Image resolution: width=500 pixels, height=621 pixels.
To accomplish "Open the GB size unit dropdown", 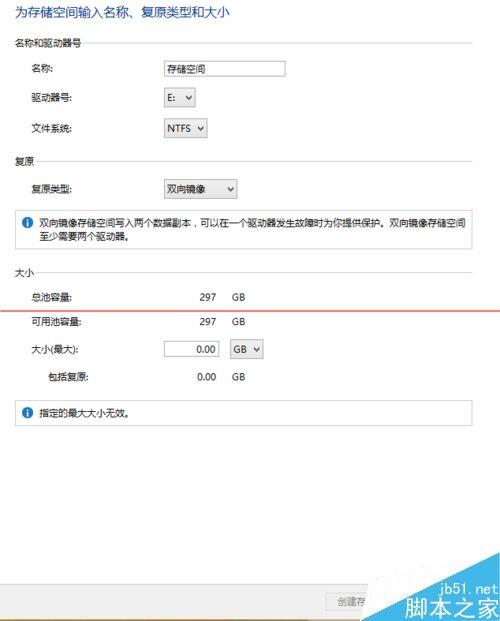I will [x=246, y=349].
